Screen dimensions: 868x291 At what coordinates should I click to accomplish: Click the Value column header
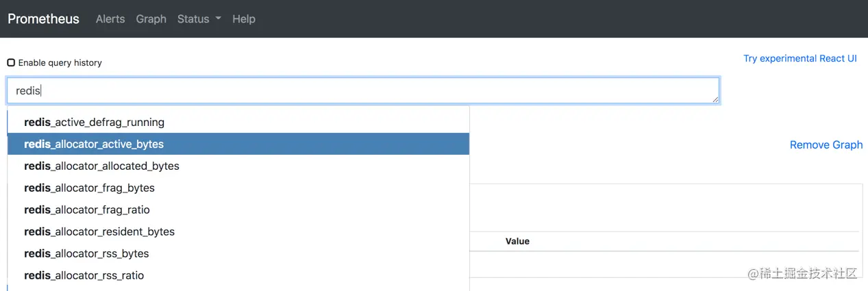(x=517, y=241)
